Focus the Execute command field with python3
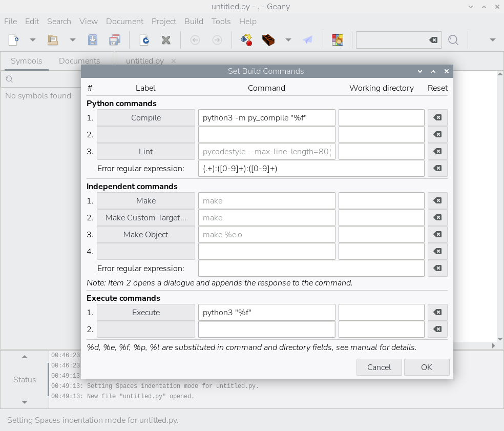This screenshot has height=431, width=504. point(266,313)
